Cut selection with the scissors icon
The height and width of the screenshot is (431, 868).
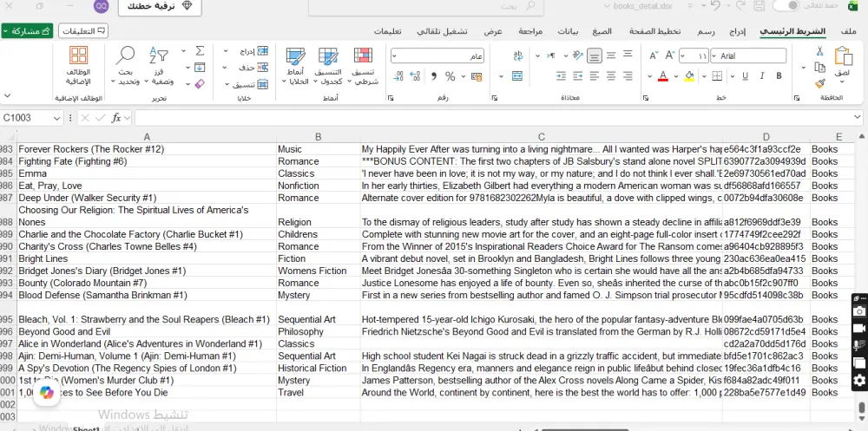[820, 51]
